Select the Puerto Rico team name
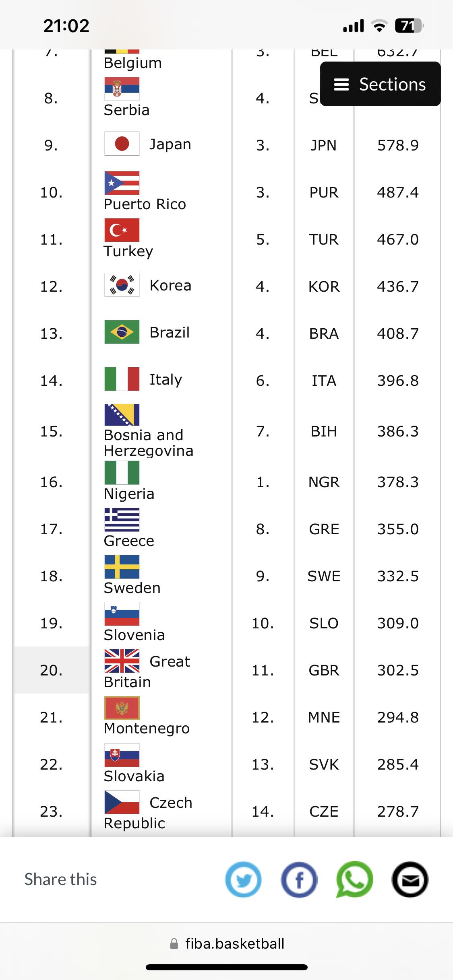 (x=145, y=204)
